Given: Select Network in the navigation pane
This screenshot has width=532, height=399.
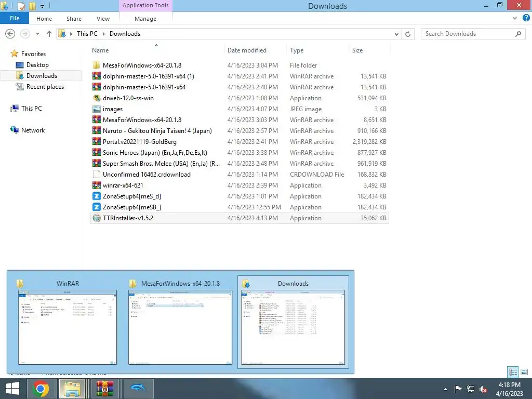Looking at the screenshot, I should tap(33, 130).
